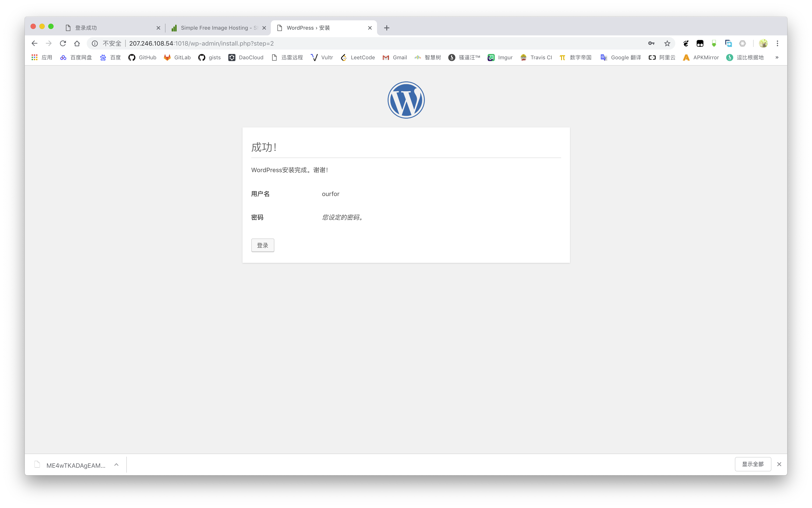Screen dimensions: 812x508
Task: Open the 阿里云 bookmark
Action: [x=662, y=58]
